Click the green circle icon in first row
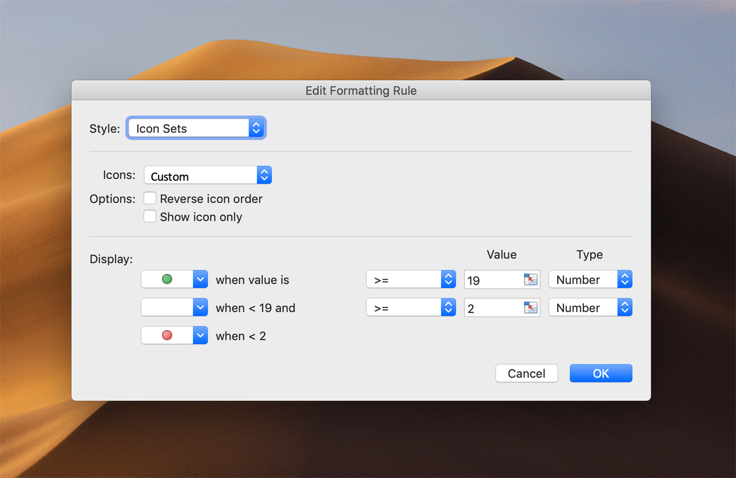This screenshot has height=478, width=736. [167, 280]
